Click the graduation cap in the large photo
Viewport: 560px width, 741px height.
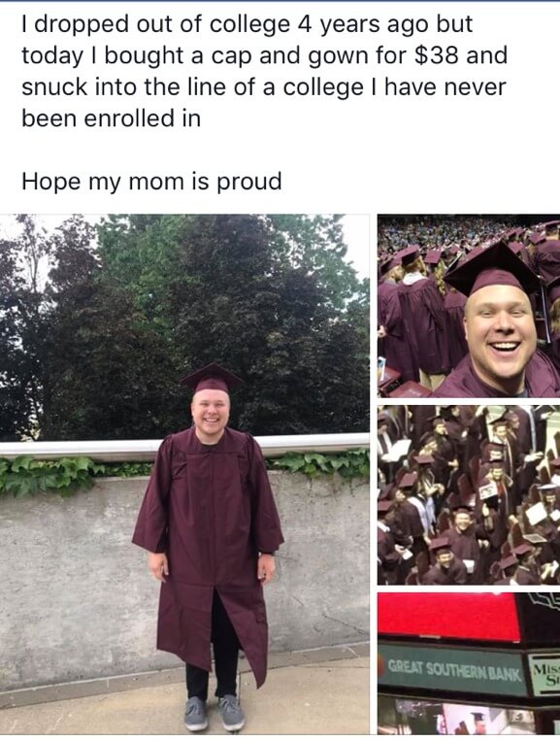[x=212, y=378]
